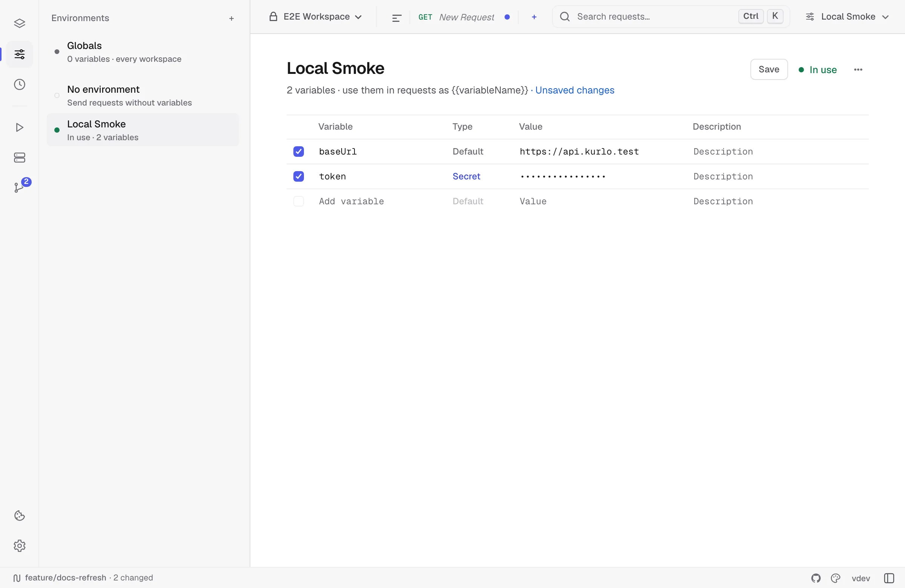
Task: Click the Save button
Action: (768, 70)
